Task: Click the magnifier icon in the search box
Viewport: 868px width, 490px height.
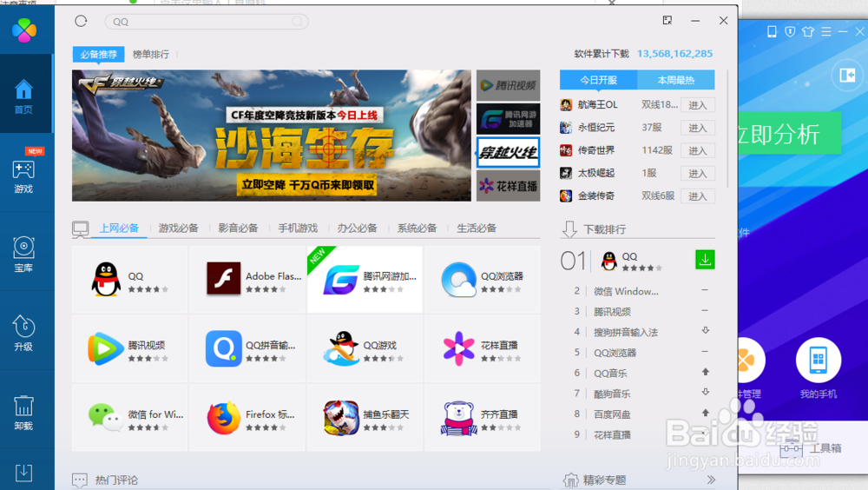Action: click(298, 22)
